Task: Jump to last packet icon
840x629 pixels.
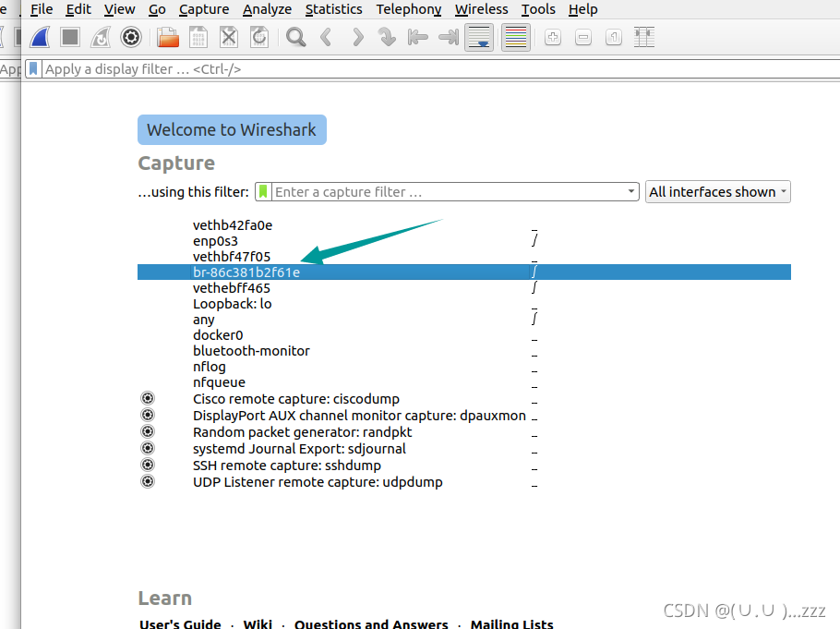Action: (449, 38)
